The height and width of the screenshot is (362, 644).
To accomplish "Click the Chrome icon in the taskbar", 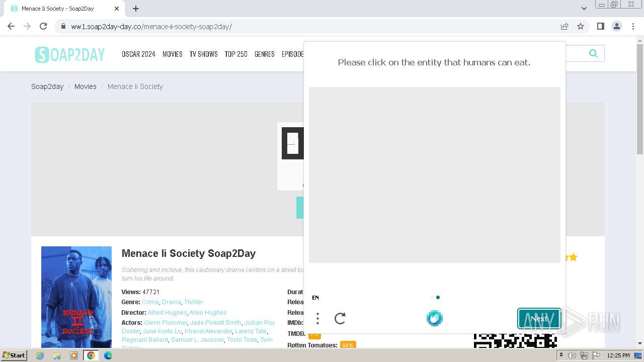I will click(x=91, y=355).
